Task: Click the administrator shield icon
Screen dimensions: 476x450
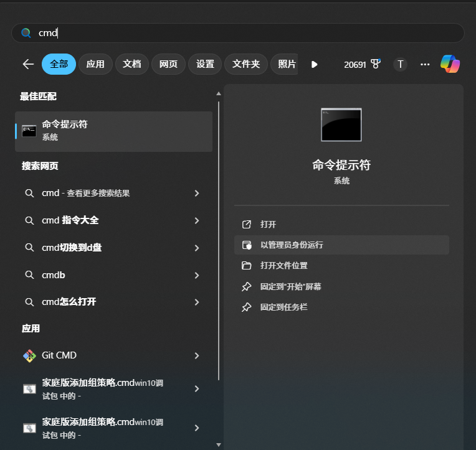Action: pos(247,245)
